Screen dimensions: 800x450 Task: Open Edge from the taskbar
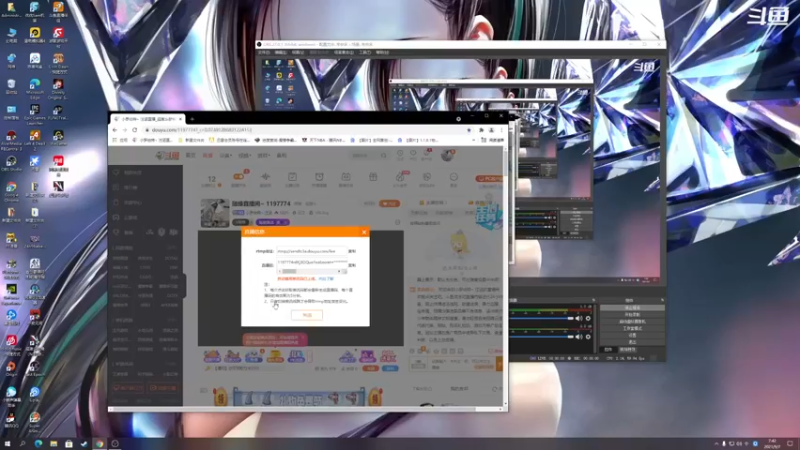coord(38,444)
